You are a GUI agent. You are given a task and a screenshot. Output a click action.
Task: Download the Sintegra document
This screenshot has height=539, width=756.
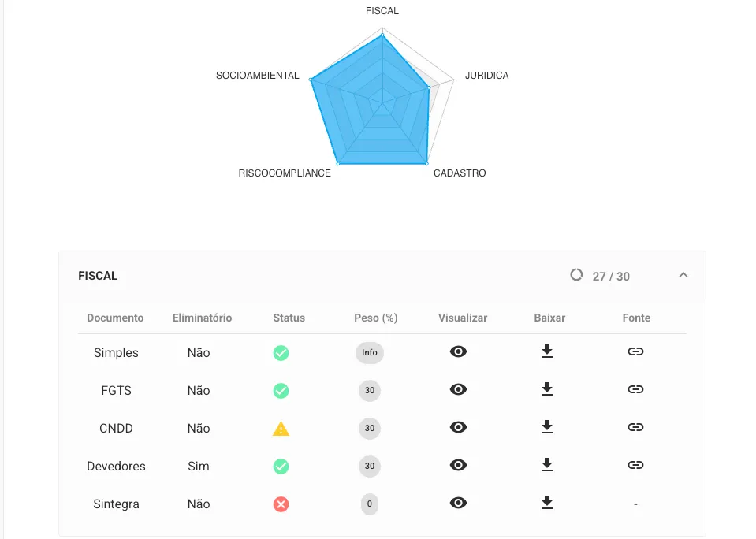pyautogui.click(x=547, y=503)
